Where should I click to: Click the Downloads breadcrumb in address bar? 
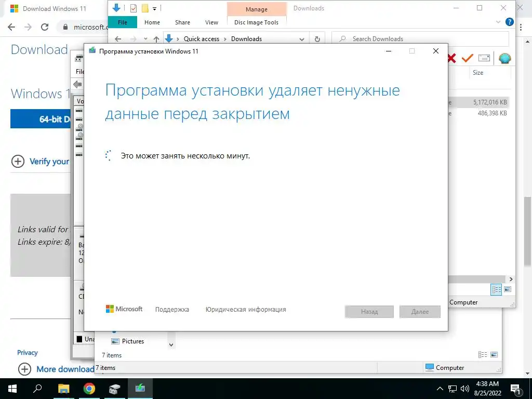tap(246, 39)
